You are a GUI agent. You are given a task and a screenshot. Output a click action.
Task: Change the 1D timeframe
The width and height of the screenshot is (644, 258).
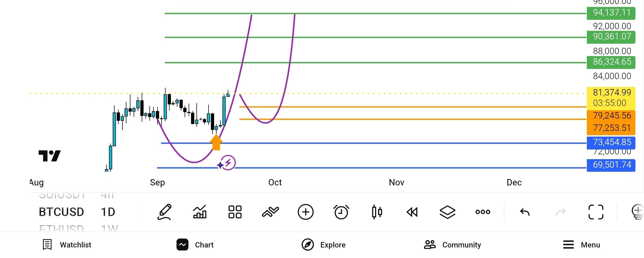[108, 212]
